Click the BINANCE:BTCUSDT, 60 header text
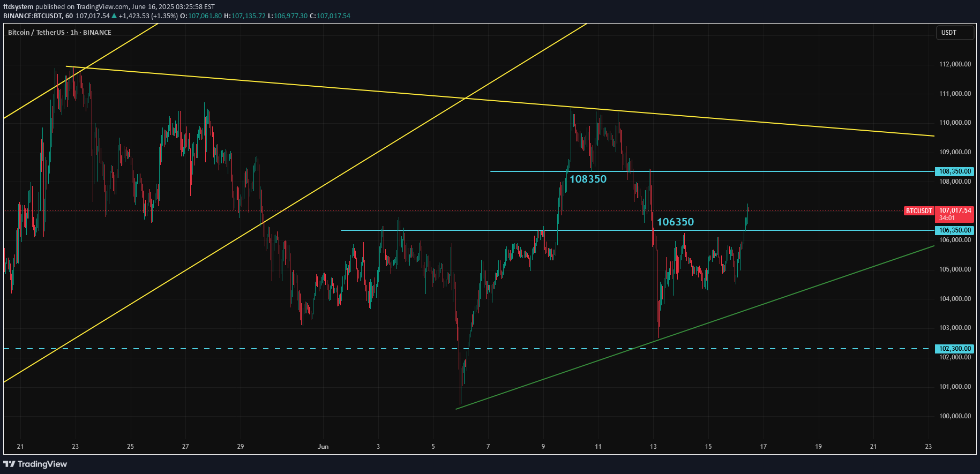Screen dimensions: 980x474 38,16
